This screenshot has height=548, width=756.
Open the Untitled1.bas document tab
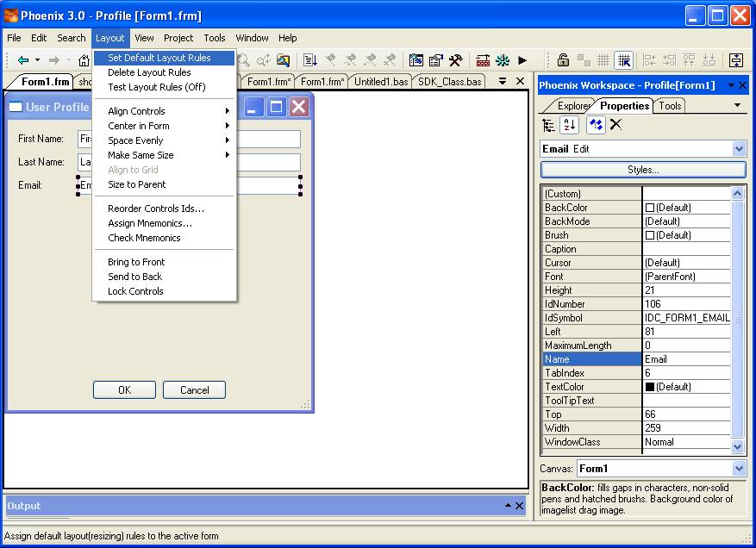pos(381,82)
